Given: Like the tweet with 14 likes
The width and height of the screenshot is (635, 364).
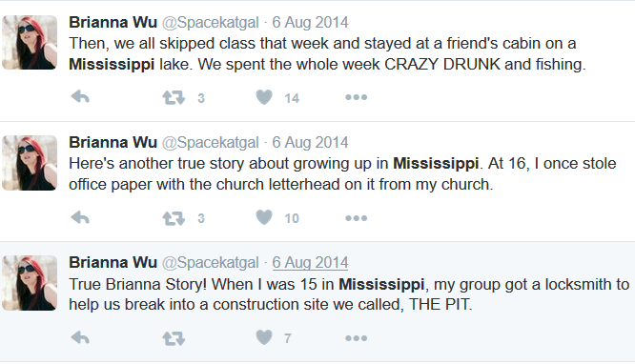Looking at the screenshot, I should click(x=264, y=97).
